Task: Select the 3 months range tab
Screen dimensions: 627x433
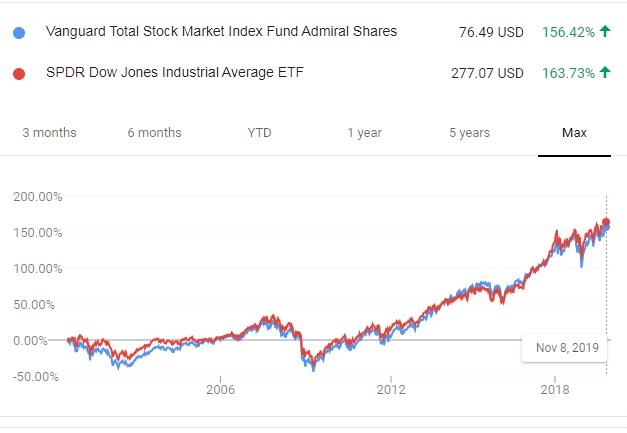Action: [49, 133]
